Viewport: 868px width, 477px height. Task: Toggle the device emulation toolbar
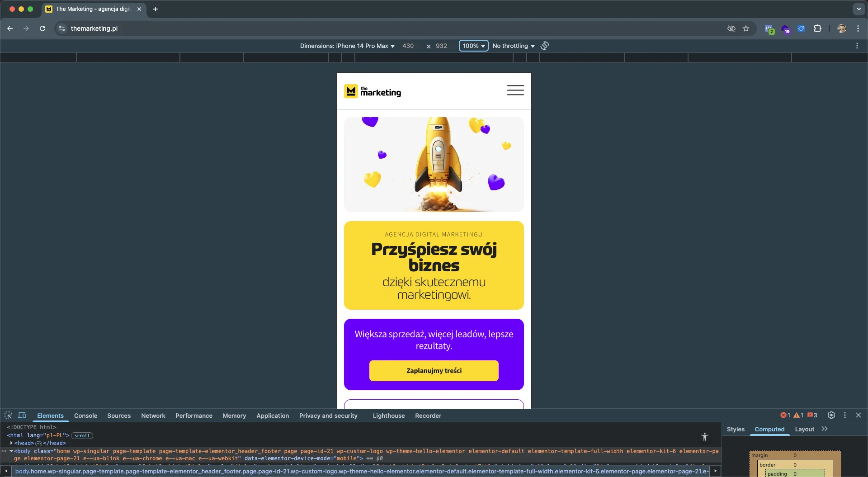click(x=22, y=415)
